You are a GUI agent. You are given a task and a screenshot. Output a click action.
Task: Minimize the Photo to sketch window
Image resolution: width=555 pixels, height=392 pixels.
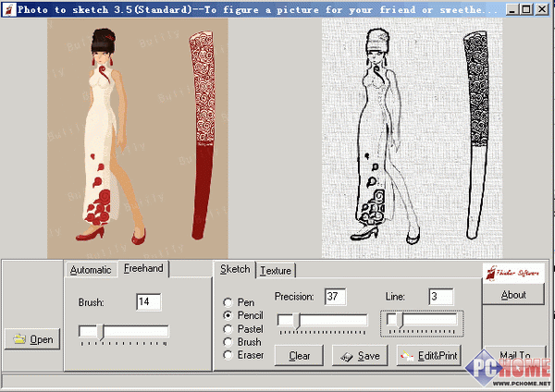[x=512, y=9]
